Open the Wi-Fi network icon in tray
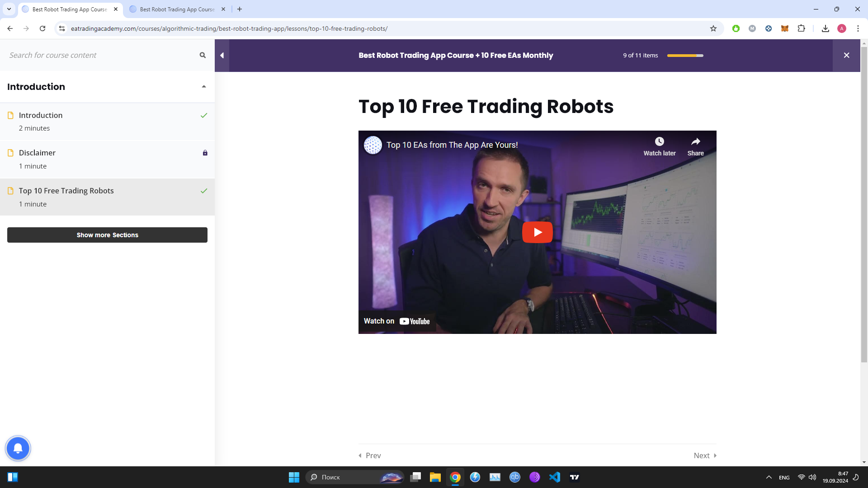Screen dimensions: 868x488 click(x=801, y=477)
